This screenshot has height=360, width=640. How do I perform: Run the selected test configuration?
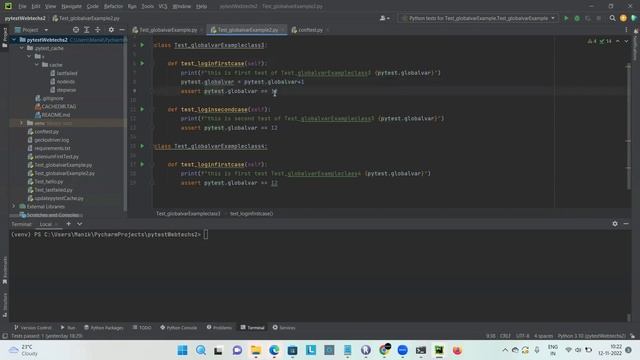click(566, 18)
